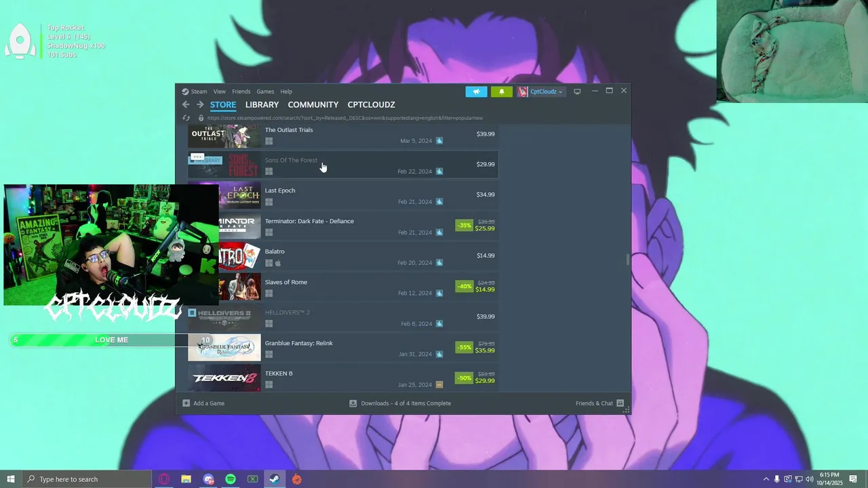Image resolution: width=868 pixels, height=488 pixels.
Task: Open the Last Epoch store listing
Action: [x=280, y=190]
